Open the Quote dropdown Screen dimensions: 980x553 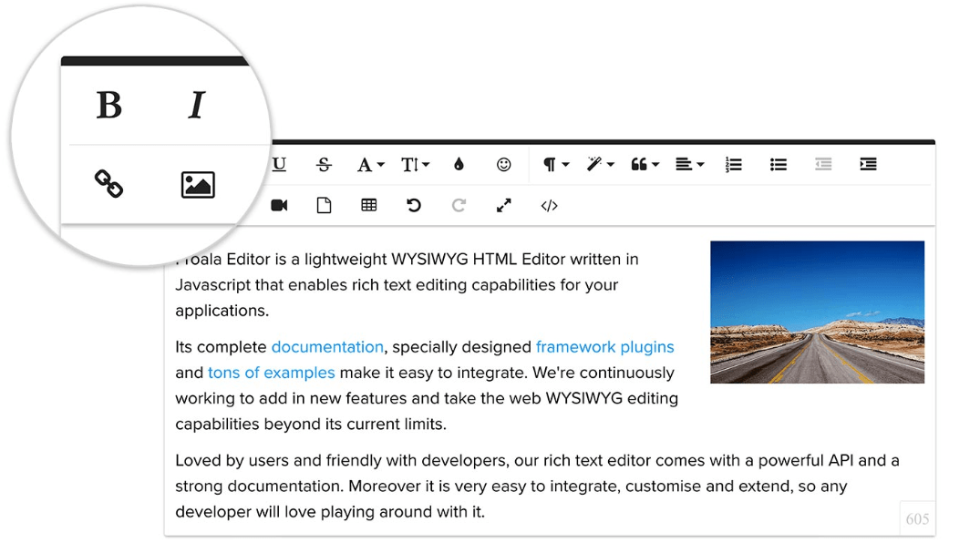(645, 164)
